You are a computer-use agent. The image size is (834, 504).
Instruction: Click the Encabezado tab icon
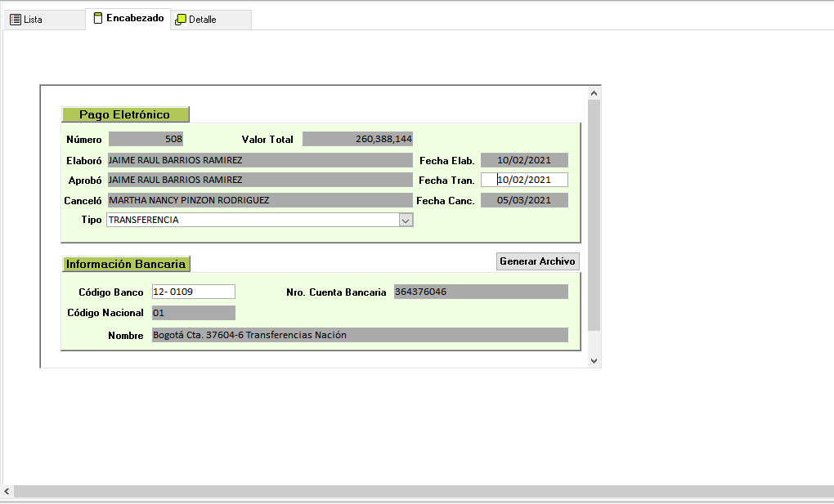click(x=98, y=18)
